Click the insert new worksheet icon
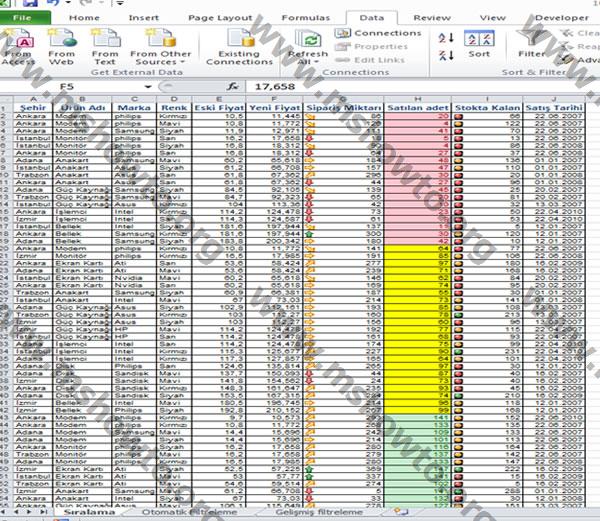This screenshot has width=600, height=521. (400, 511)
